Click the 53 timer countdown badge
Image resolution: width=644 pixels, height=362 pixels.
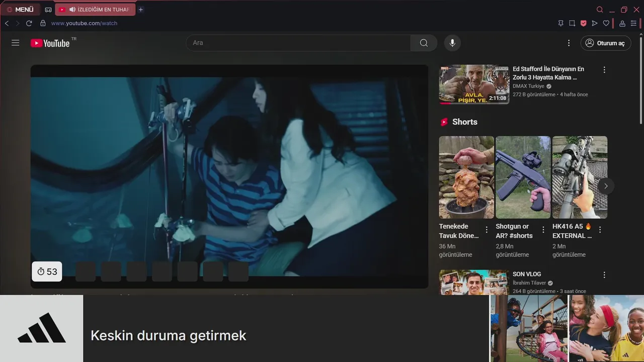(47, 271)
